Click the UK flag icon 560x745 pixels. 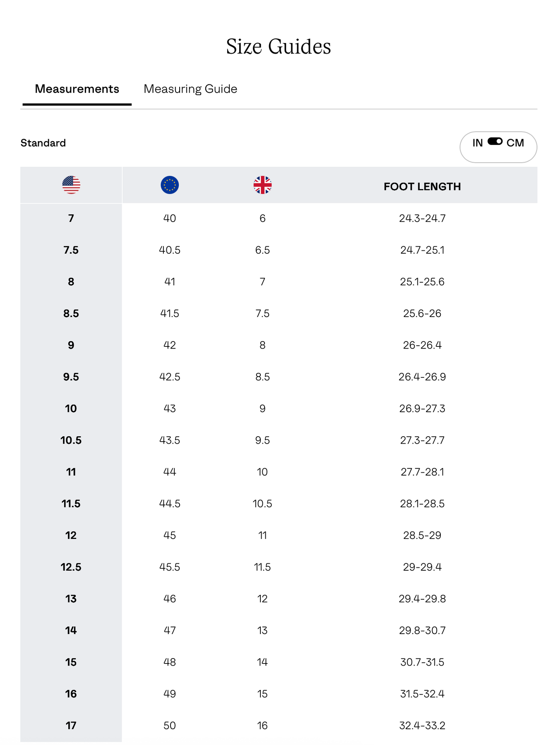(x=262, y=185)
